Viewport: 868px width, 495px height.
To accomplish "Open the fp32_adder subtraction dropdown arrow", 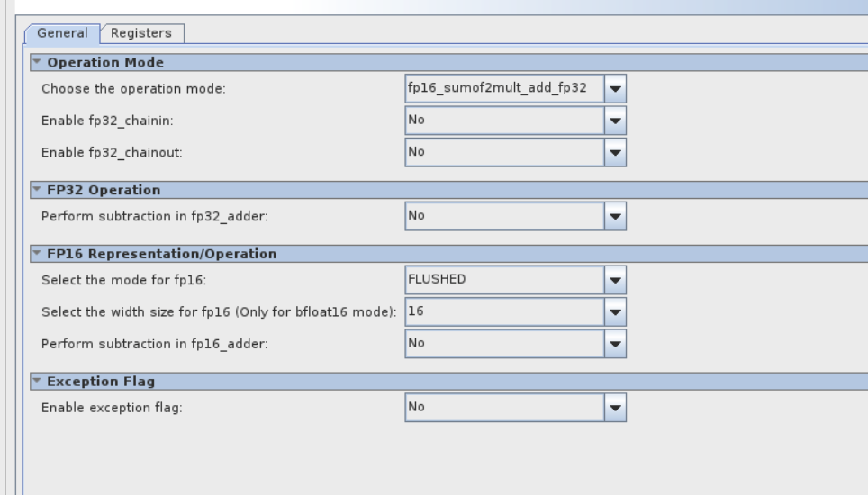I will click(615, 216).
